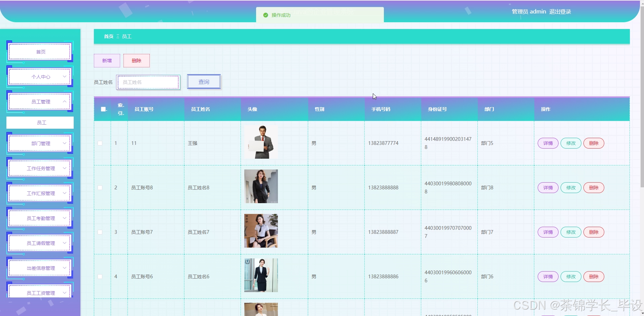Viewport: 644px width, 316px height.
Task: Open the 工作任务管理 sidebar menu
Action: [40, 168]
